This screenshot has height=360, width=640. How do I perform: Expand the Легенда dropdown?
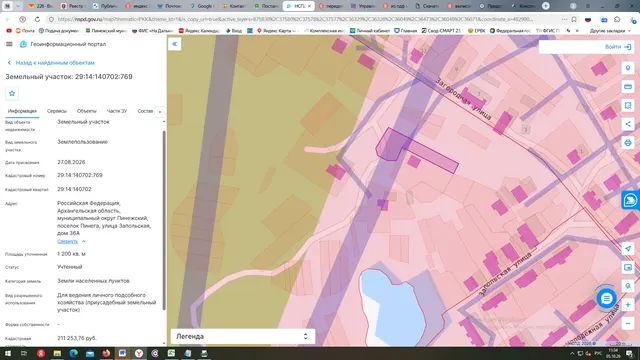coord(243,336)
